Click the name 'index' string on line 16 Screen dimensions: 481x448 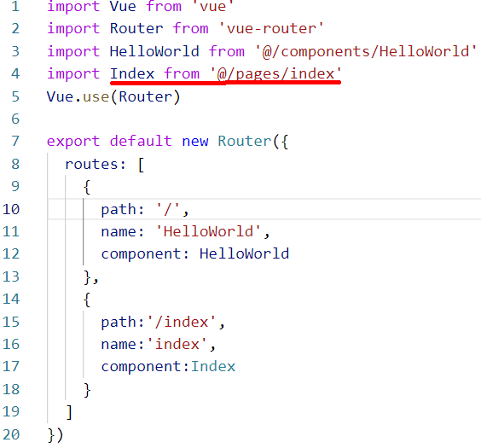point(177,344)
